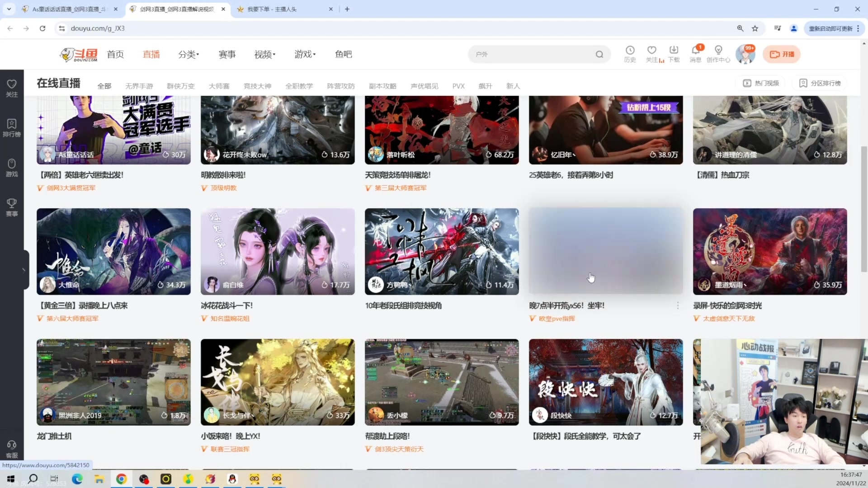
Task: Open 长戈与伴 stream thumbnail
Action: pyautogui.click(x=278, y=382)
